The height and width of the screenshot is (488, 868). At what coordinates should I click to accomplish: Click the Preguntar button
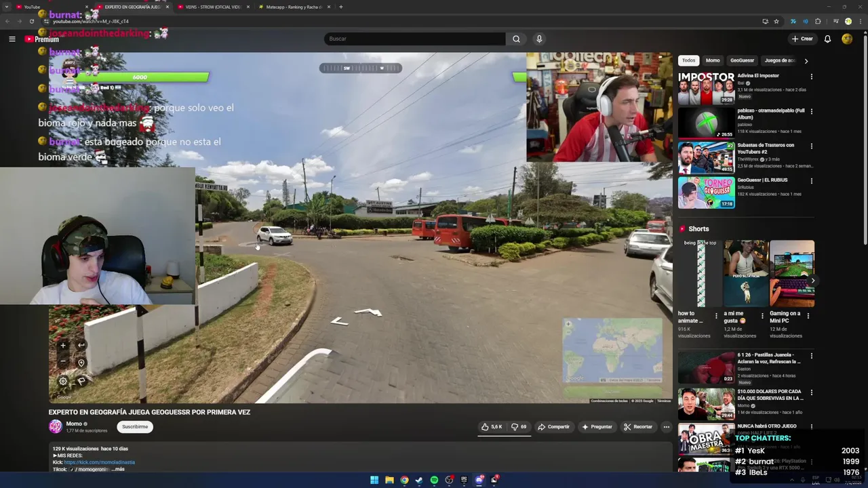tap(597, 427)
